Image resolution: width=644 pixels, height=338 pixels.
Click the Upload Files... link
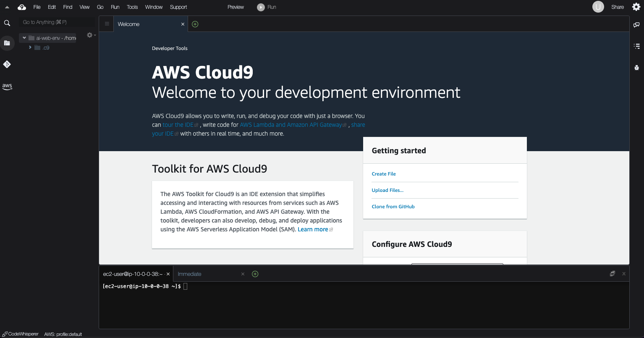[387, 190]
